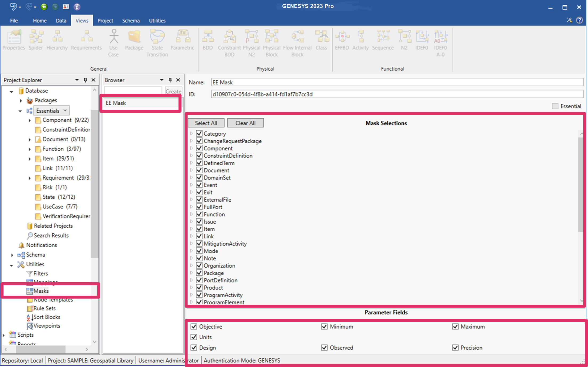Open the Essentials dropdown in Project Explorer

pos(65,111)
